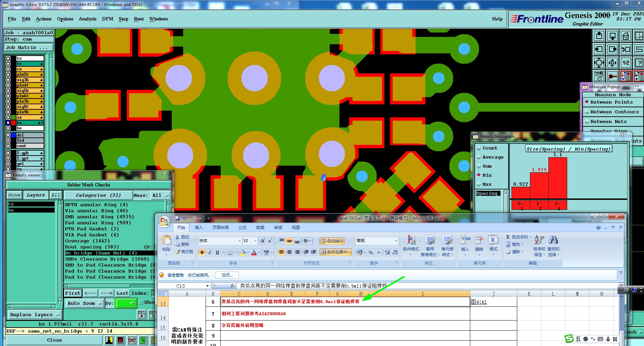
Task: Open the Excel font size 10 dropdown
Action: pyautogui.click(x=255, y=241)
